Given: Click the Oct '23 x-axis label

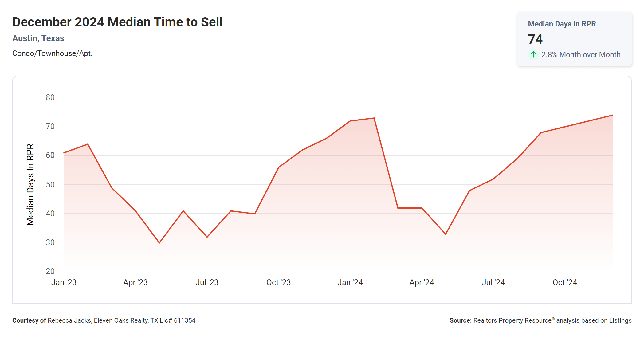Looking at the screenshot, I should [279, 282].
